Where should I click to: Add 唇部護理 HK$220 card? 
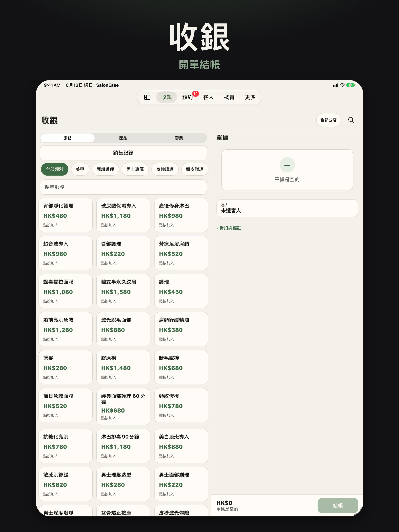123,253
